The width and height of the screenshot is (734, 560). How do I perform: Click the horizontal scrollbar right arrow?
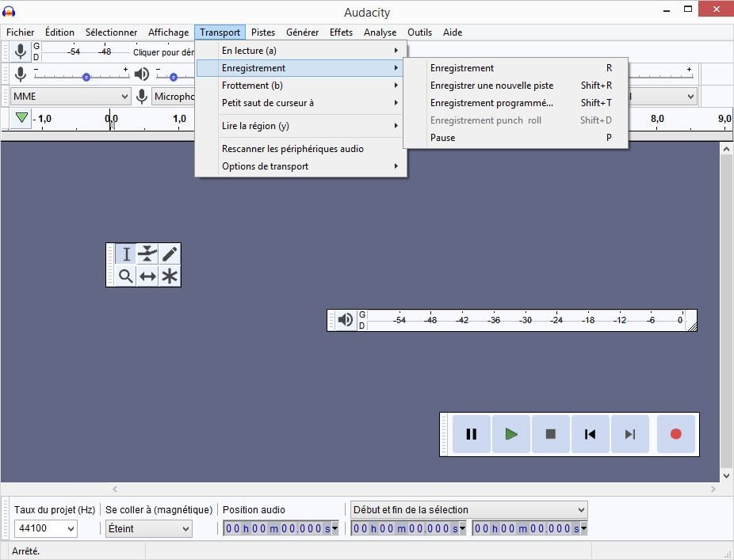(713, 489)
